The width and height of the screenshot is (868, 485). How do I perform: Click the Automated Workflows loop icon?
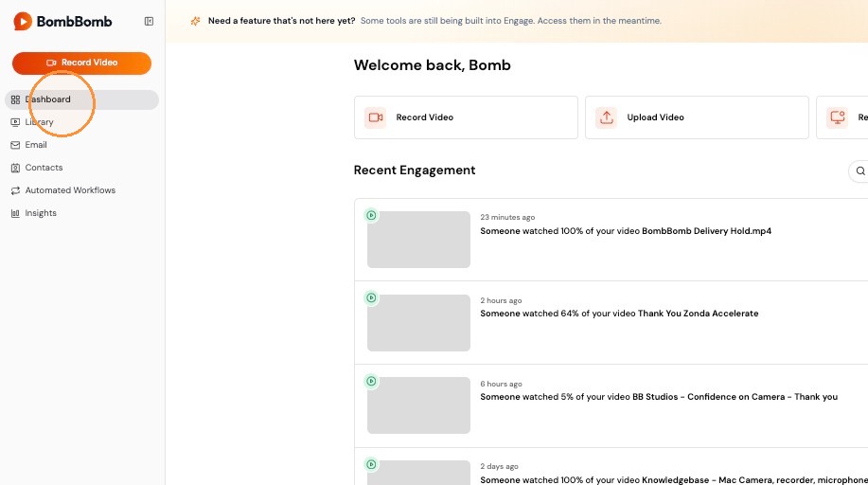[15, 190]
